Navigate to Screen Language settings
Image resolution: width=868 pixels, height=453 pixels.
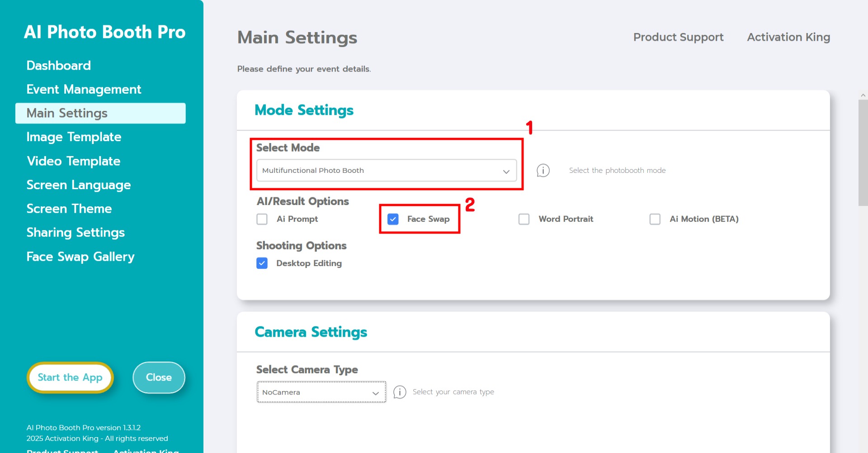(79, 185)
